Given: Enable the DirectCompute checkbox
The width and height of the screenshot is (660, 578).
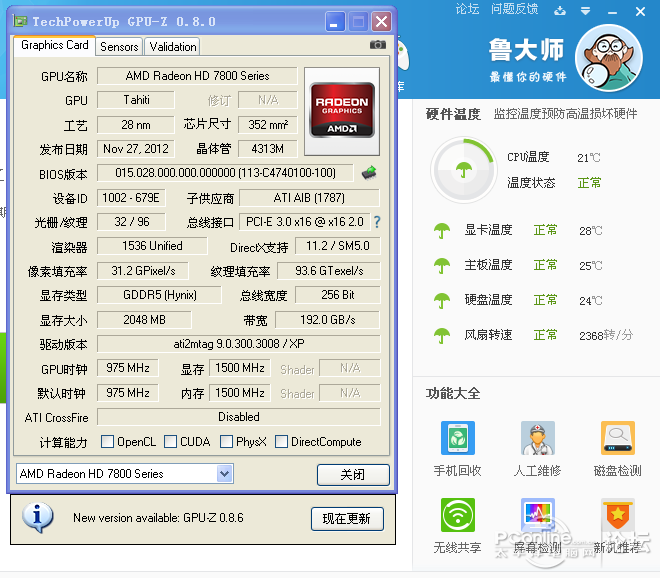Looking at the screenshot, I should tap(281, 442).
